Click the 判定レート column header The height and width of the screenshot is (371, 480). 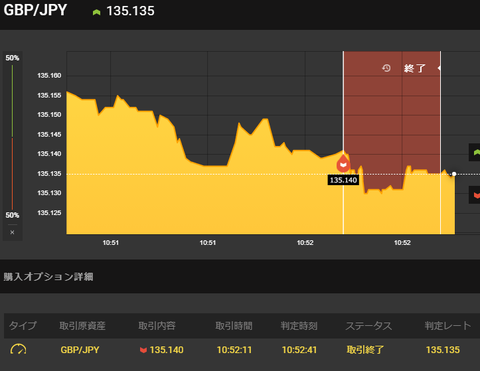[448, 326]
